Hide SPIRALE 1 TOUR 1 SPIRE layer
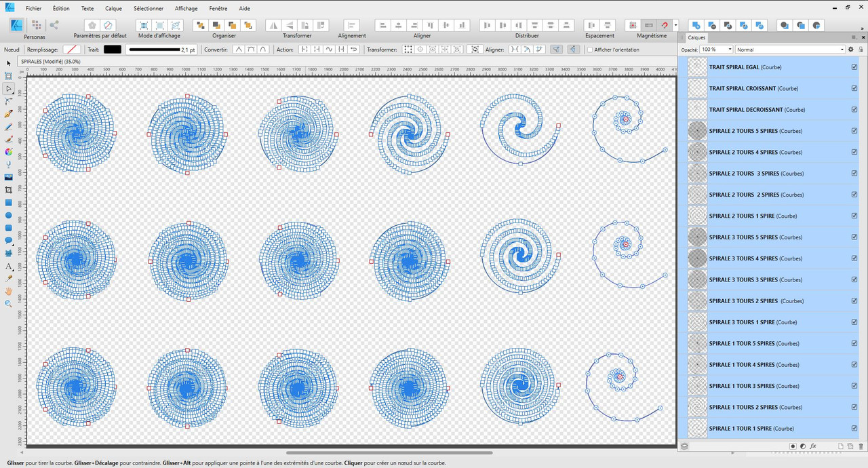 click(854, 428)
